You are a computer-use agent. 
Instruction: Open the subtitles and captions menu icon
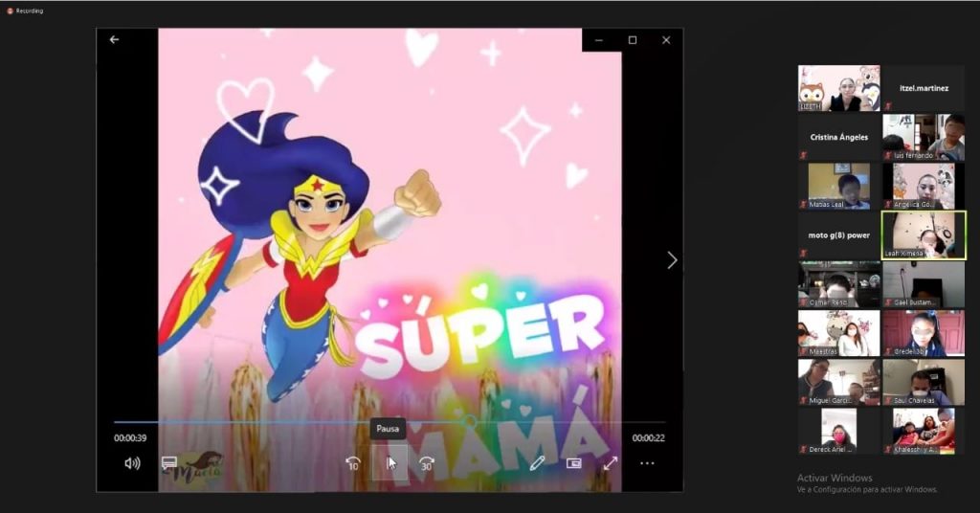[x=168, y=463]
